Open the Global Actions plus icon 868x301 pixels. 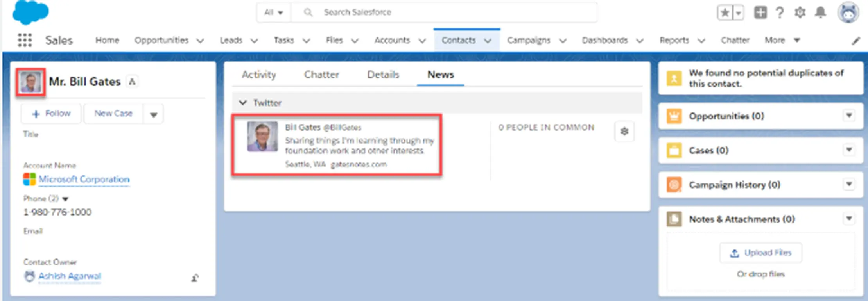(760, 12)
